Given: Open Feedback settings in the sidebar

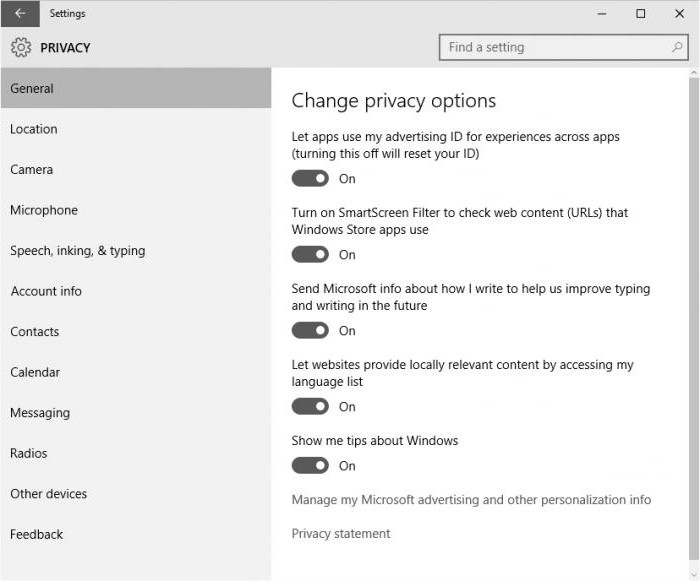Looking at the screenshot, I should pyautogui.click(x=37, y=534).
